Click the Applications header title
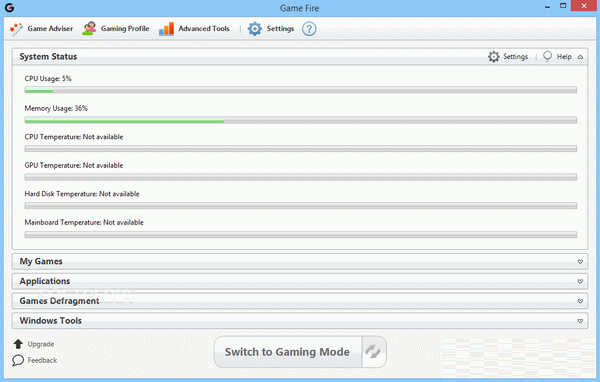This screenshot has width=600, height=382. click(x=45, y=281)
